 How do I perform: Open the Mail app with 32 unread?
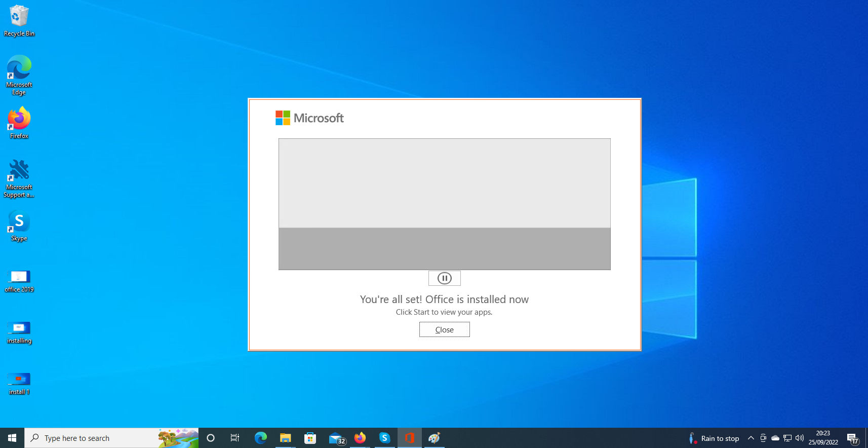pyautogui.click(x=336, y=438)
